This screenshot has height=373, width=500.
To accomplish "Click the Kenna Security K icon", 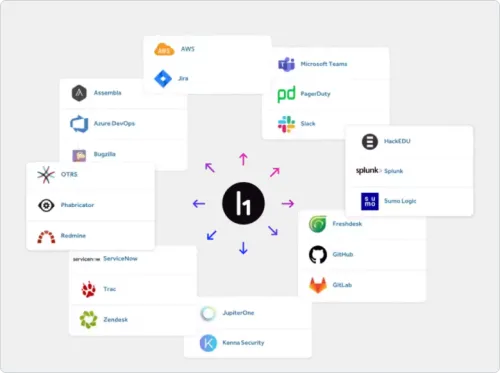I will pos(208,343).
